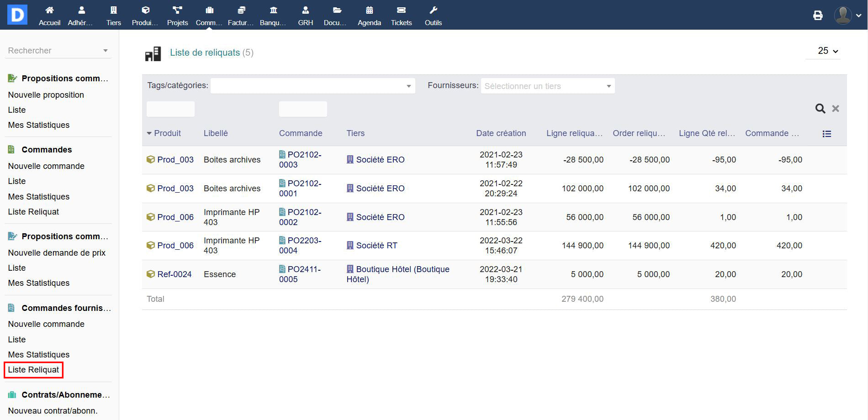Open the Fournisseurs tiers selector

547,86
